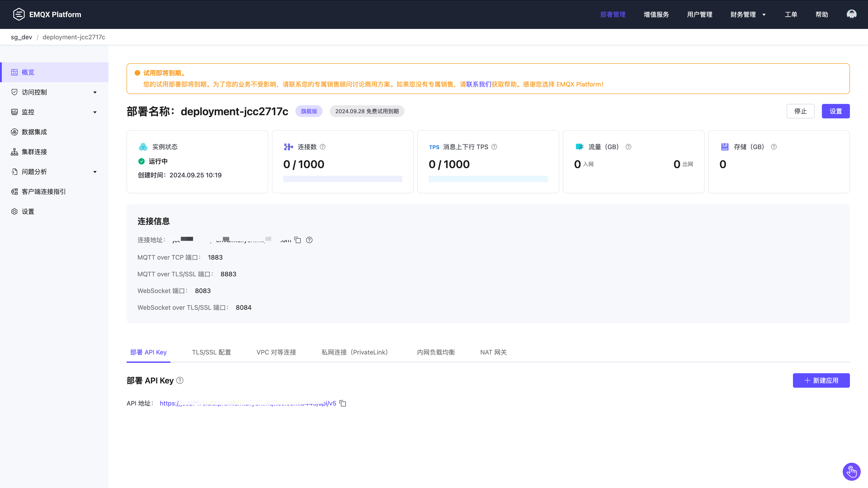Viewport: 868px width, 488px height.
Task: Click the cluster linking icon
Action: [14, 152]
